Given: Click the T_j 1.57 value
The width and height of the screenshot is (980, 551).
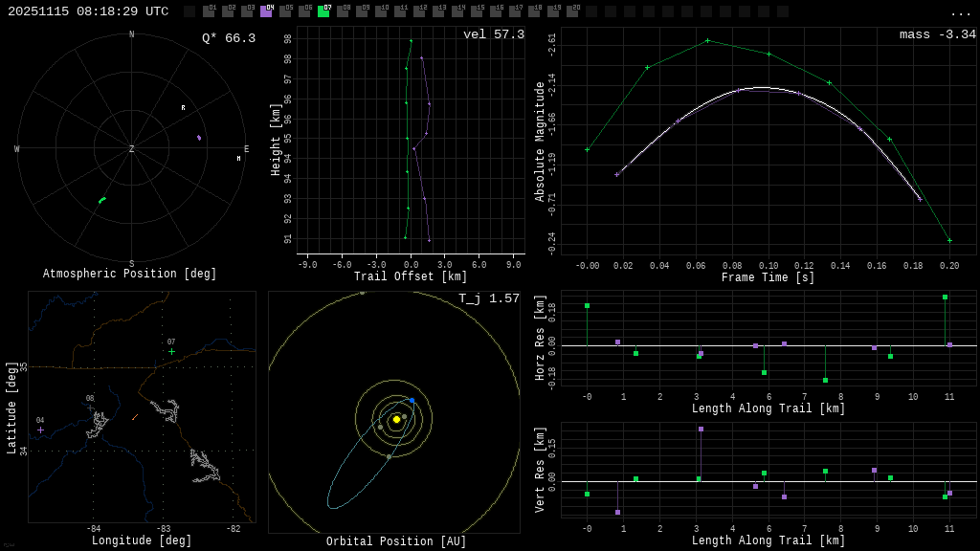Looking at the screenshot, I should tap(488, 299).
